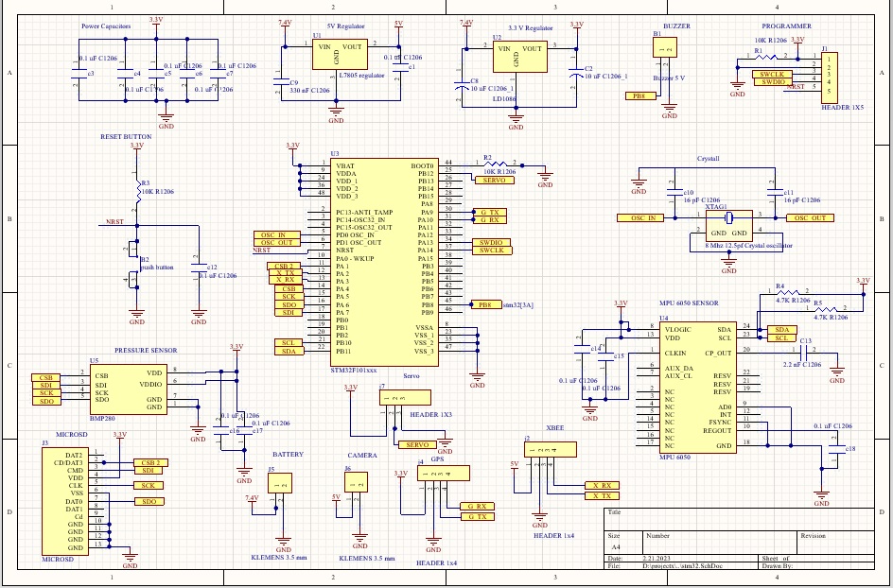Select the B2 push button symbol
Image resolution: width=893 pixels, height=588 pixels.
click(134, 266)
